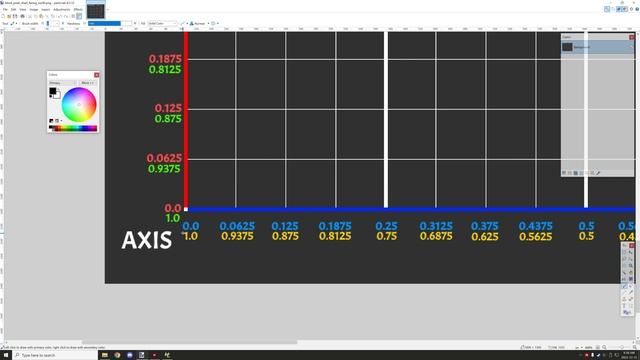Open the Adjustments menu
This screenshot has height=360, width=640.
pyautogui.click(x=62, y=9)
